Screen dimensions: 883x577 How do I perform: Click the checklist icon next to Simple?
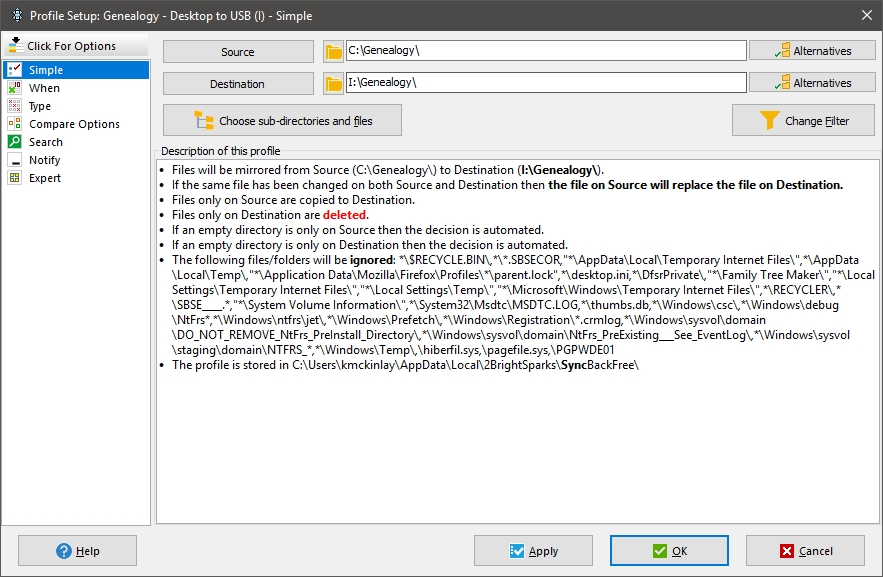click(13, 70)
